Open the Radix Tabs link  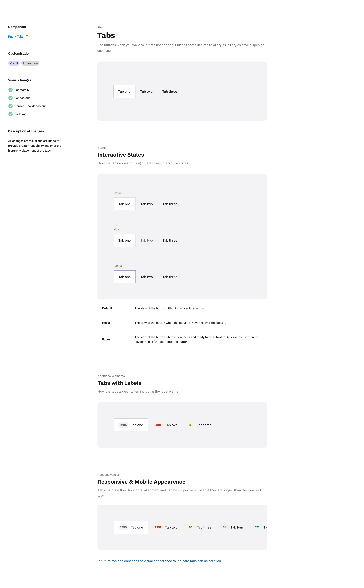pyautogui.click(x=16, y=37)
